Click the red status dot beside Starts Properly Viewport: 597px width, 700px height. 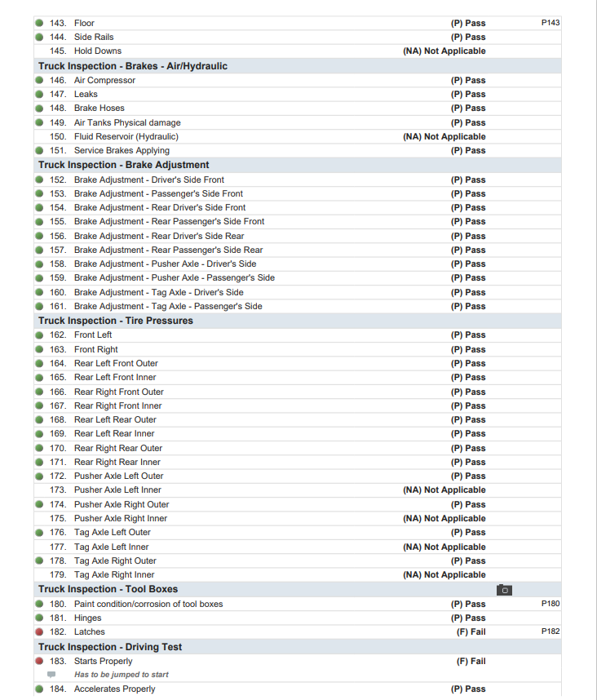[39, 662]
